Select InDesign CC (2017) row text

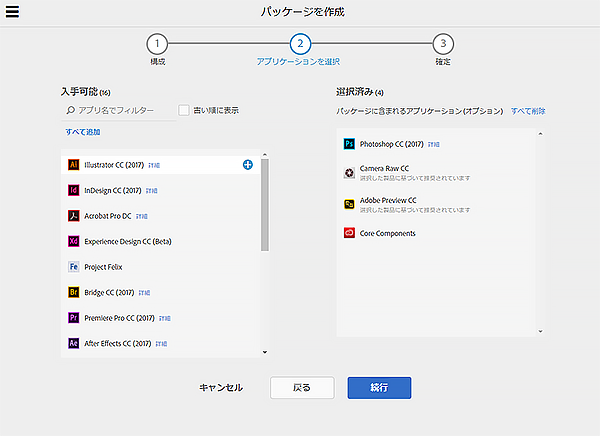point(113,190)
